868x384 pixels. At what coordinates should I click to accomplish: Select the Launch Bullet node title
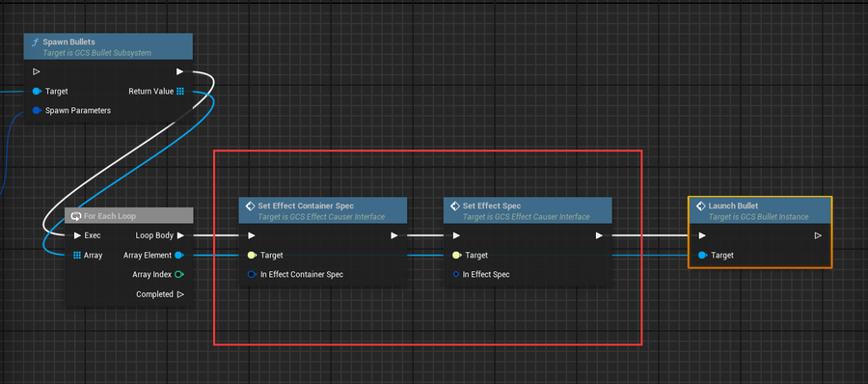click(734, 206)
